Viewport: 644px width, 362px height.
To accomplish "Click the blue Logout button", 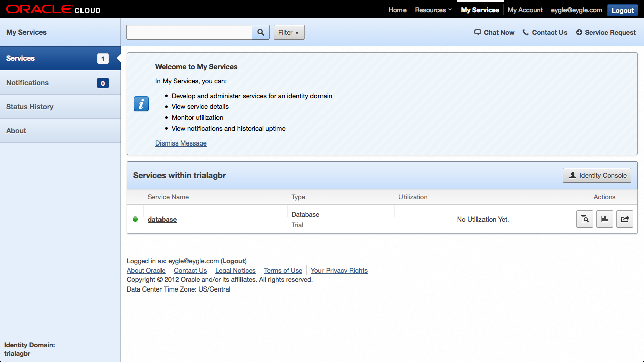I will [622, 10].
